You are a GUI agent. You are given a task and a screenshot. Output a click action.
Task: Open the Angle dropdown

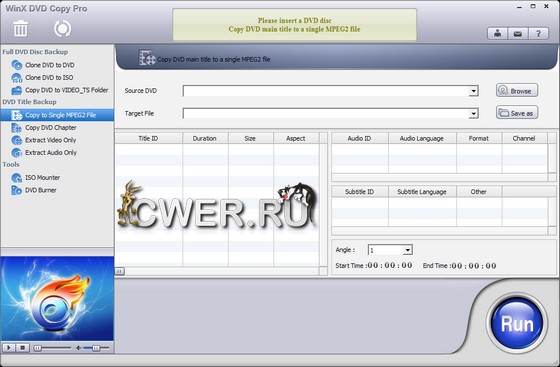[408, 250]
